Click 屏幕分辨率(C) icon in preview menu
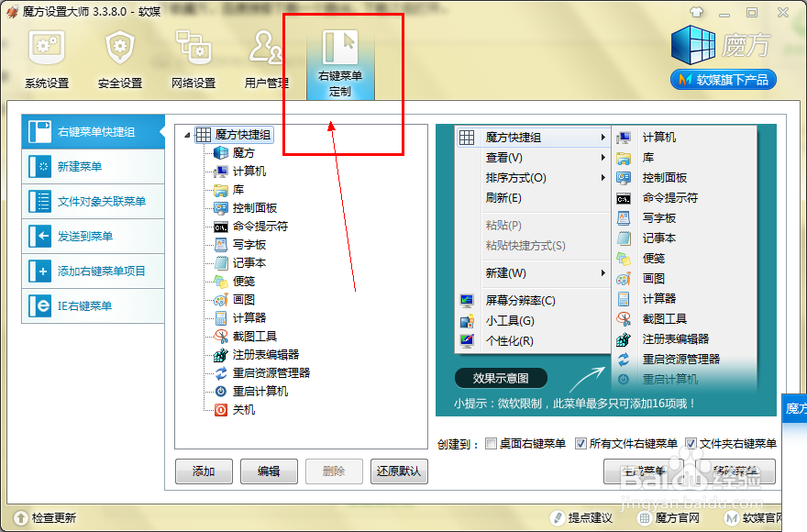This screenshot has width=807, height=532. point(467,301)
